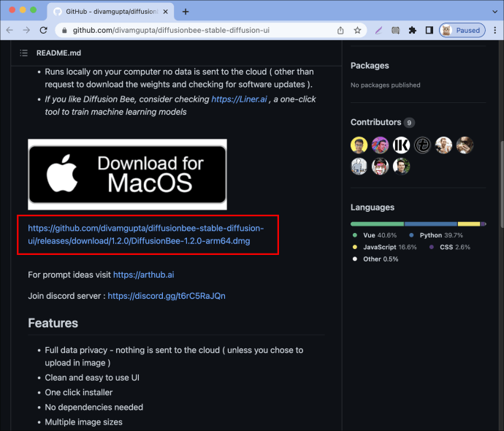Click the page vertical scrollbar thumb
This screenshot has width=504, height=431.
502,185
